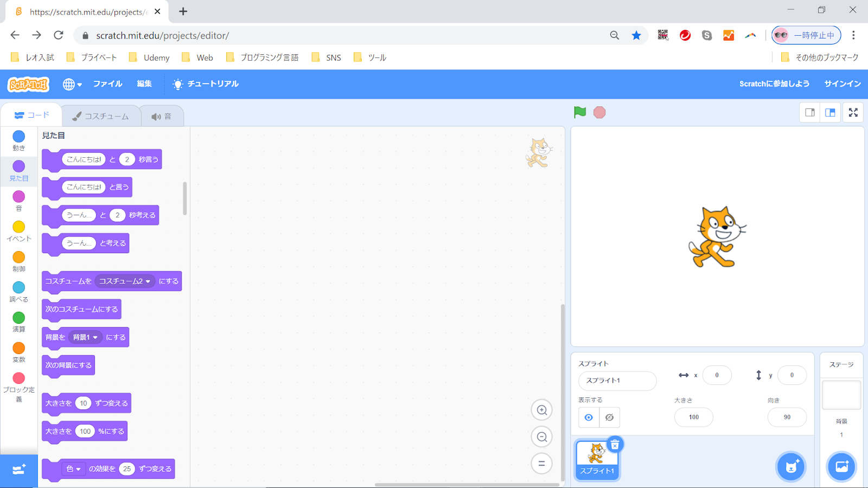868x488 pixels.
Task: Open the Scratch logo home link
Action: [28, 84]
